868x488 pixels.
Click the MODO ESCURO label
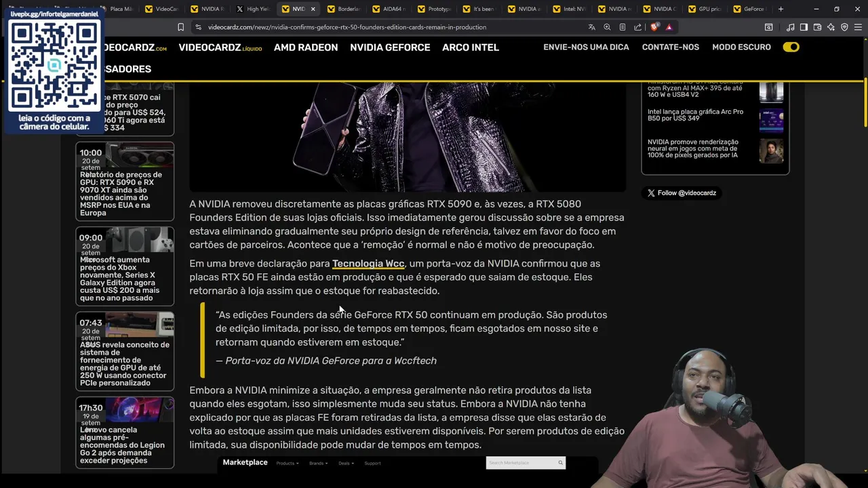tap(741, 47)
